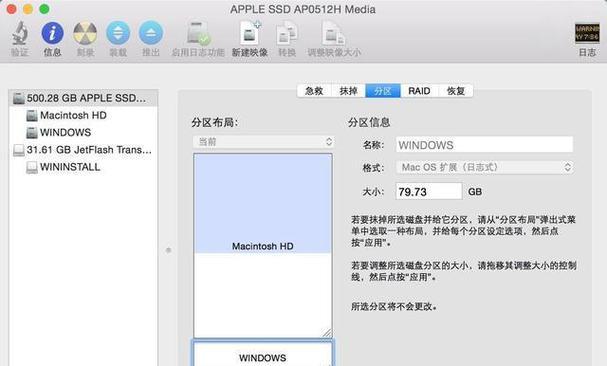Viewport: 607px width, 366px height.
Task: Click the sidebar splitter dot handle
Action: (168, 250)
